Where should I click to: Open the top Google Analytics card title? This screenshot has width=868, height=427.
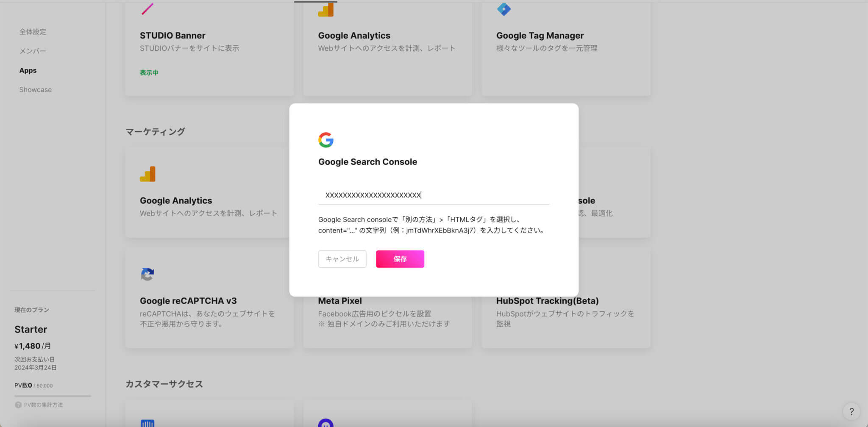pos(354,36)
